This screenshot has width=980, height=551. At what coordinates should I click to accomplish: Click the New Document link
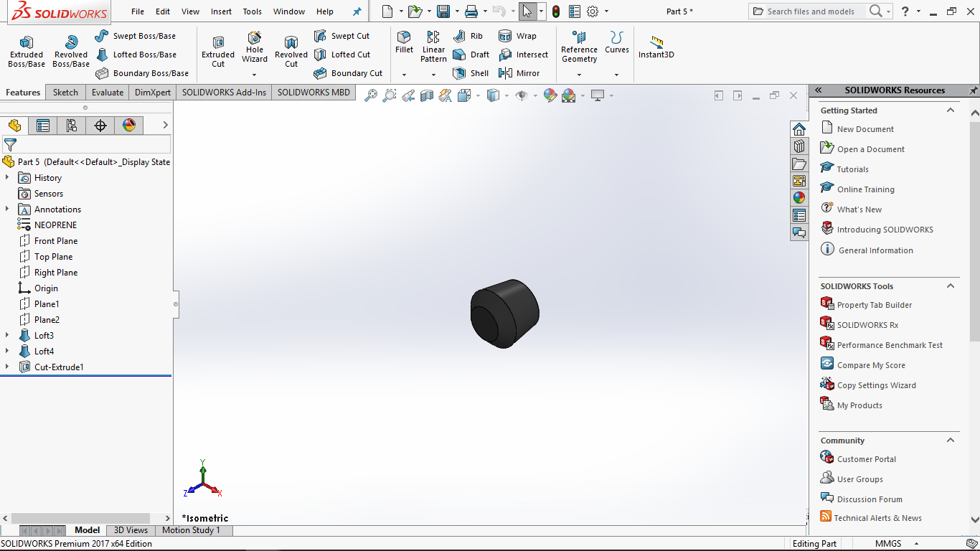[865, 129]
